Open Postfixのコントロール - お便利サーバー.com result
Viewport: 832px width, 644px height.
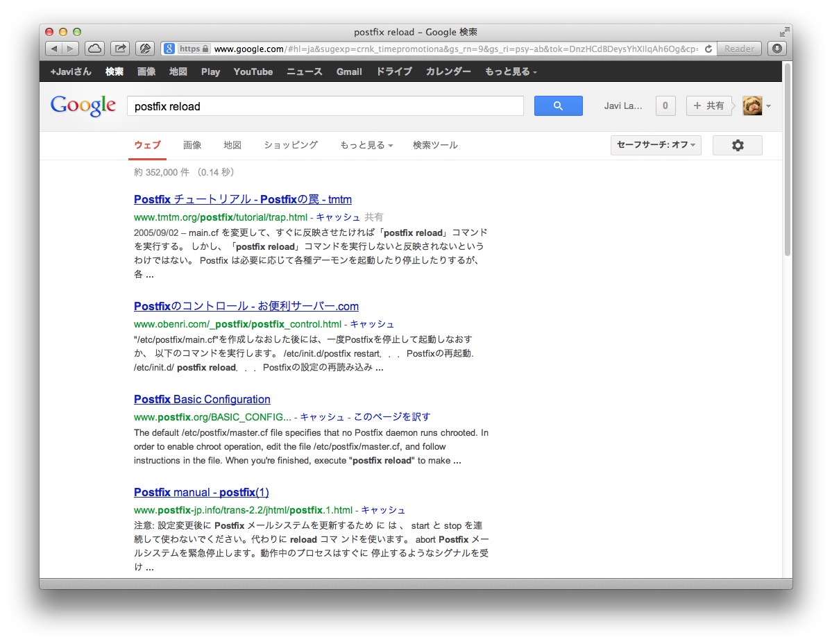pyautogui.click(x=246, y=306)
